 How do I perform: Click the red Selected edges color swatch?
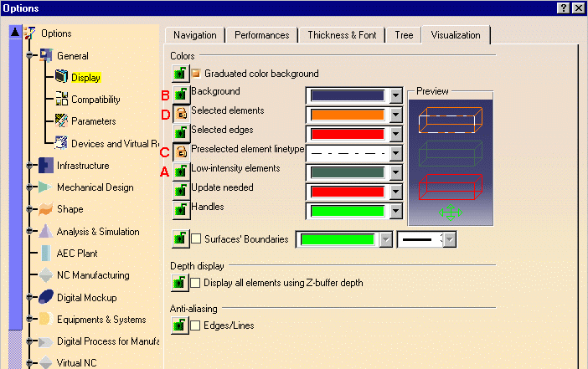[x=347, y=134]
